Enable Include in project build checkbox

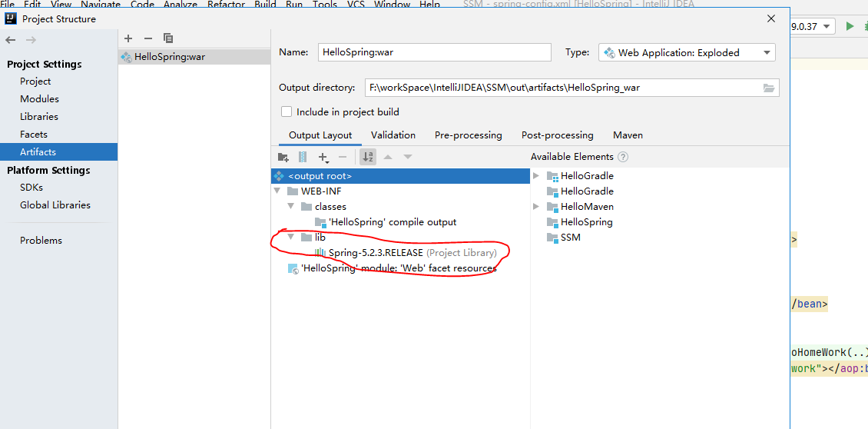click(287, 111)
